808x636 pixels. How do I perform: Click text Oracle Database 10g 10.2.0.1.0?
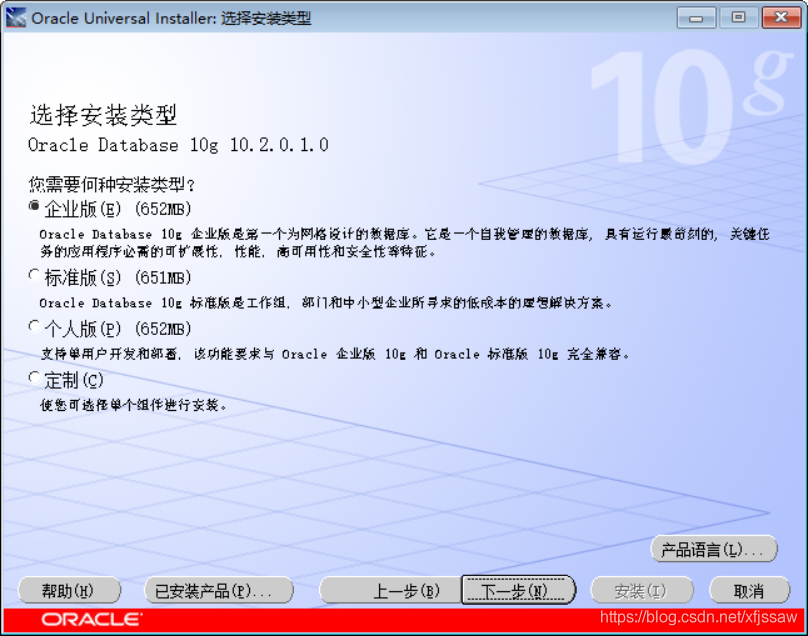(x=178, y=145)
